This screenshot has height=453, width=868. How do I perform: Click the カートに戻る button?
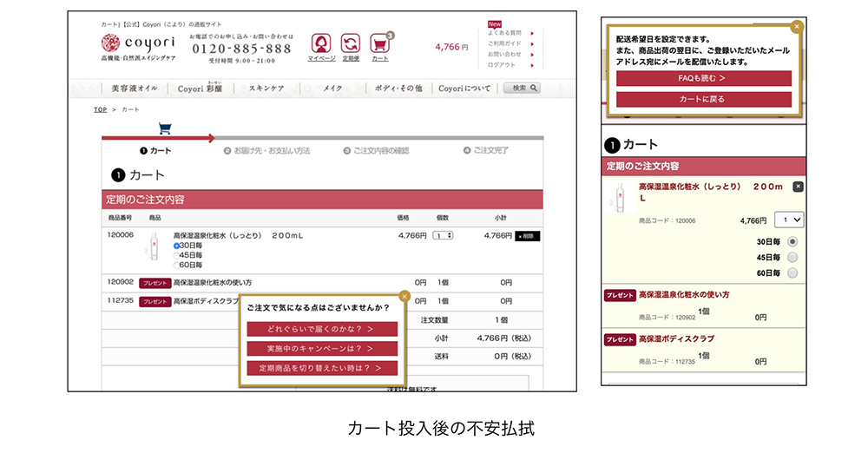click(704, 99)
